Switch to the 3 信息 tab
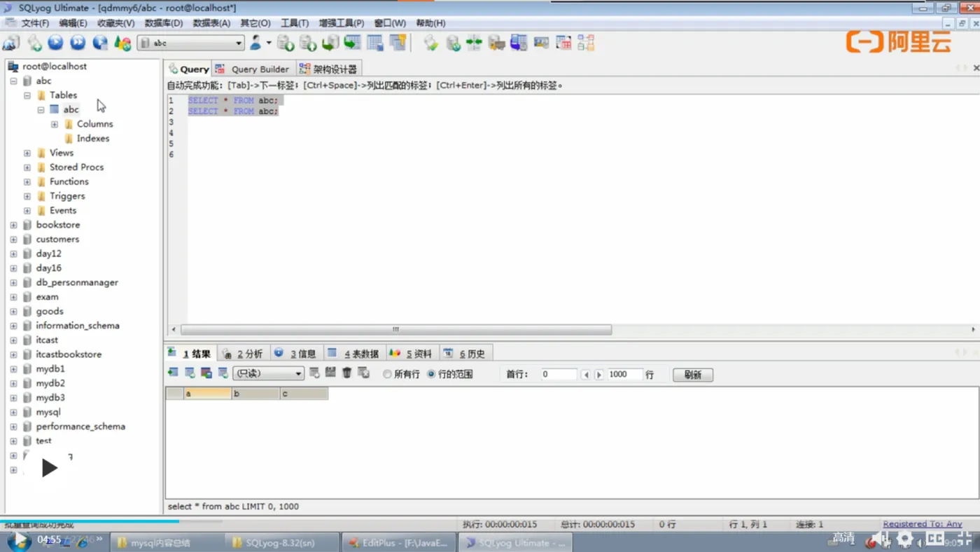Viewport: 980px width, 552px height. click(x=295, y=354)
